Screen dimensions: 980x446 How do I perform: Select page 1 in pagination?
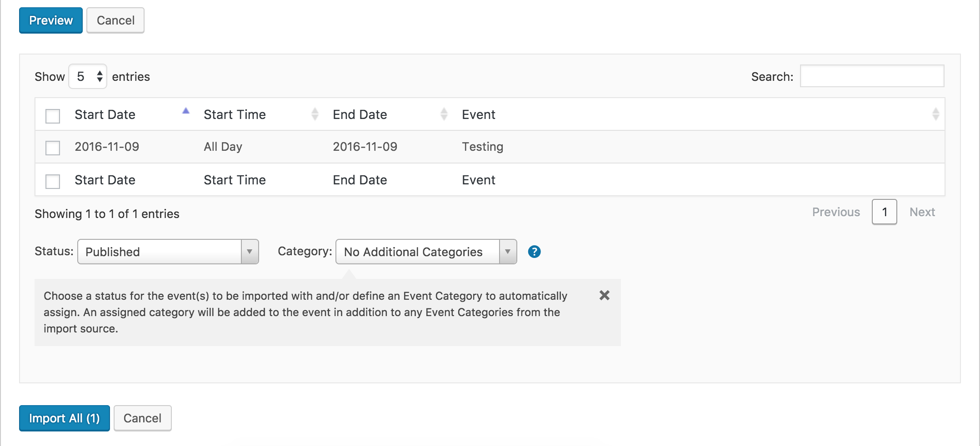(x=884, y=212)
